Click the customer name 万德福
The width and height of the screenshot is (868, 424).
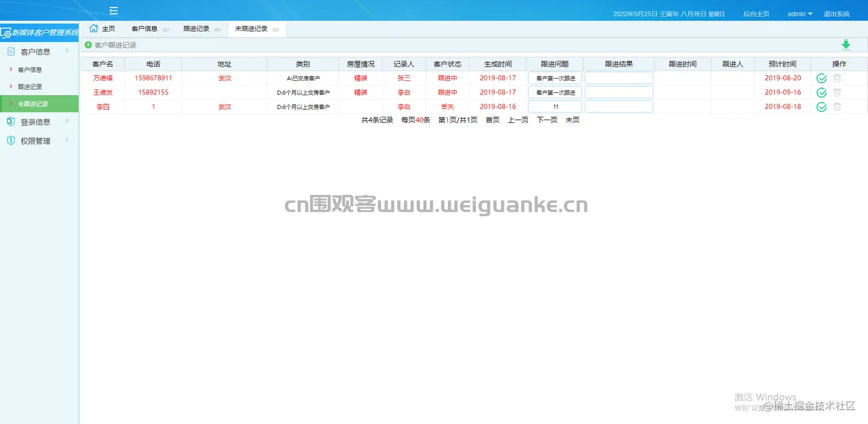point(103,78)
